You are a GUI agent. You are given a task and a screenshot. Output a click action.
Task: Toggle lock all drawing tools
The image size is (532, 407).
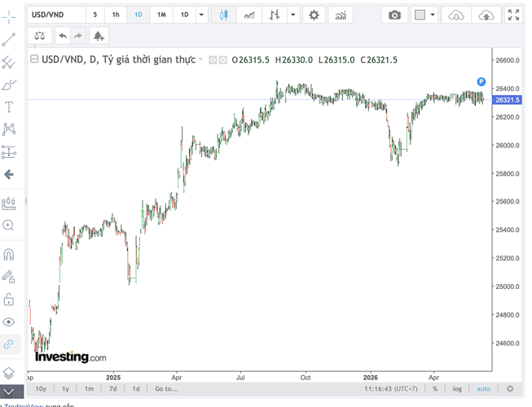(9, 300)
